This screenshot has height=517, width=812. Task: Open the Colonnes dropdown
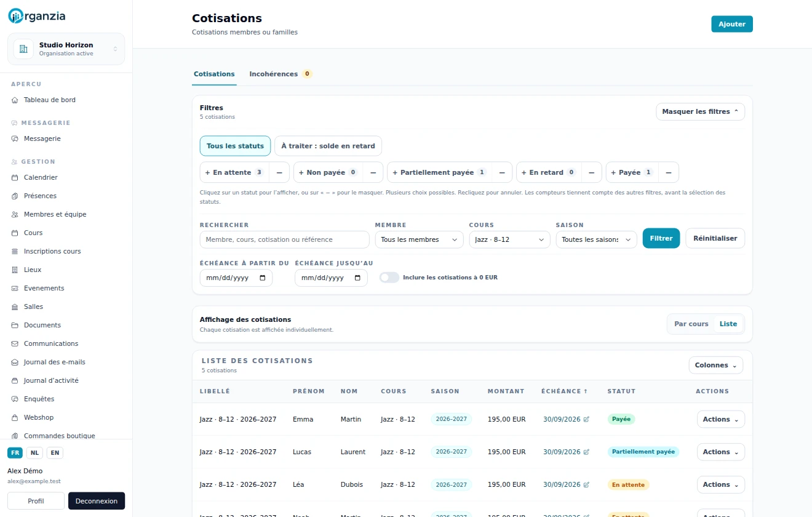715,365
